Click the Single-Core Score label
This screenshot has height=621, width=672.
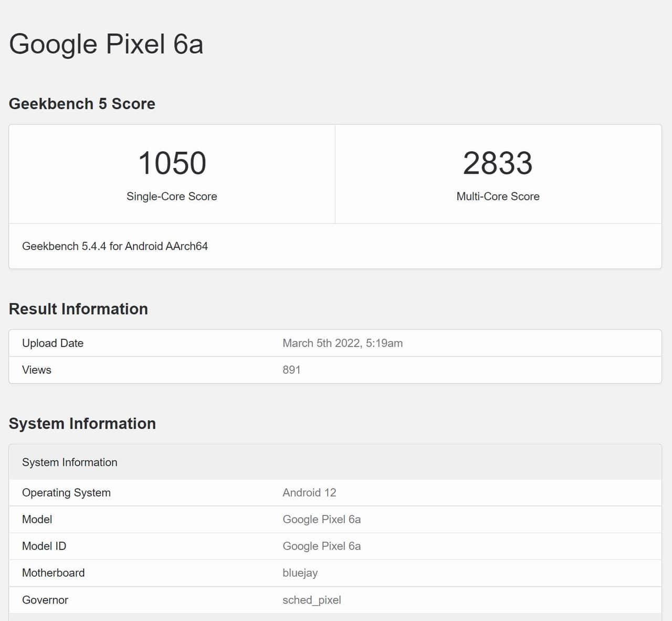172,196
